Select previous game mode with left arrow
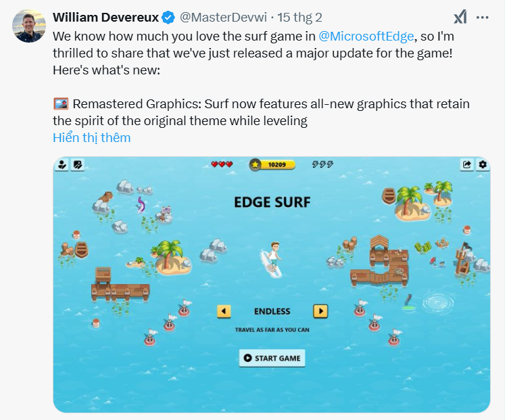 [x=224, y=311]
